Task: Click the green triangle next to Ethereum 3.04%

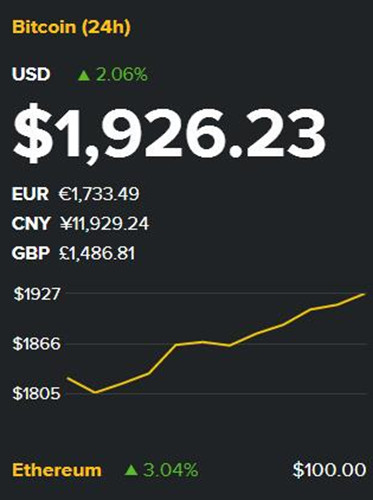Action: click(x=131, y=470)
